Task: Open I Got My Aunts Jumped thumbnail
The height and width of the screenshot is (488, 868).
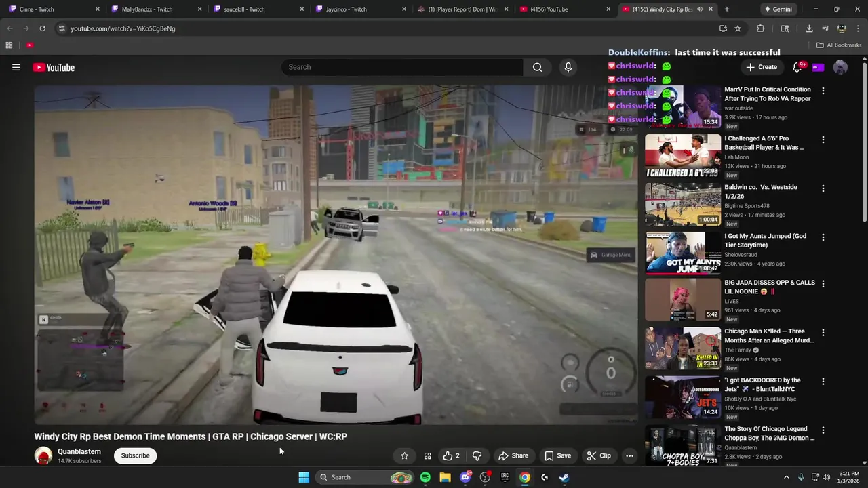Action: 683,253
